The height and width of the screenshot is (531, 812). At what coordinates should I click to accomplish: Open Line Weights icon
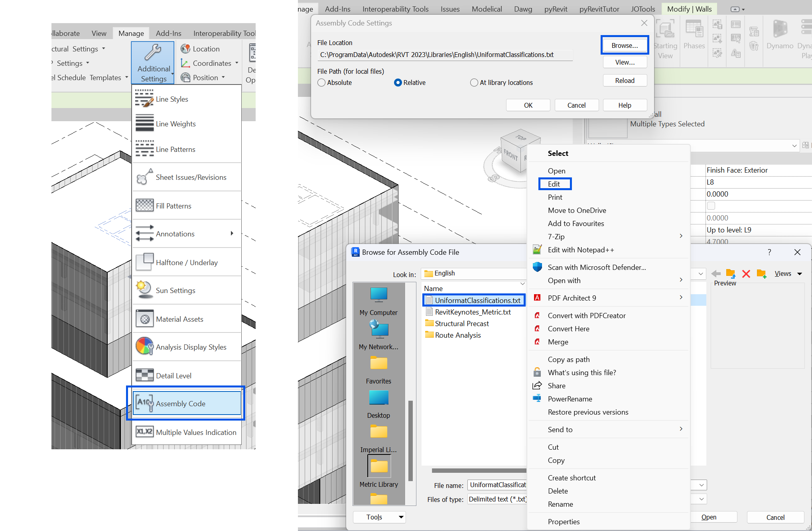[x=144, y=123]
